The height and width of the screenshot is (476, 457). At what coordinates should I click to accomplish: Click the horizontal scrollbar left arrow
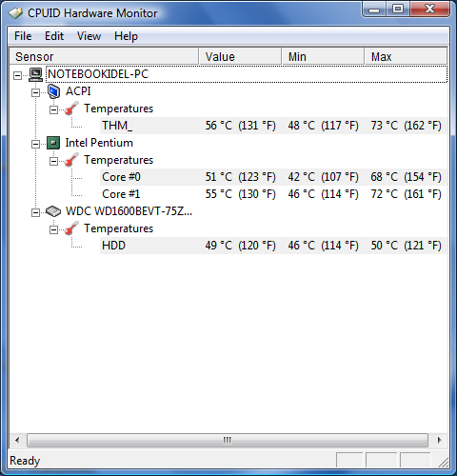(x=17, y=440)
